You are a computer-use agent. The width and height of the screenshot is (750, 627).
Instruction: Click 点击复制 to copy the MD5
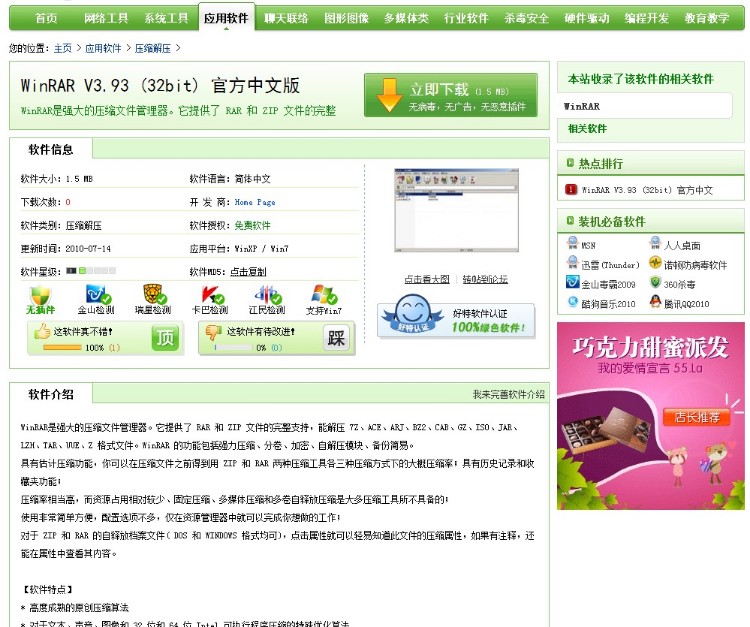248,272
